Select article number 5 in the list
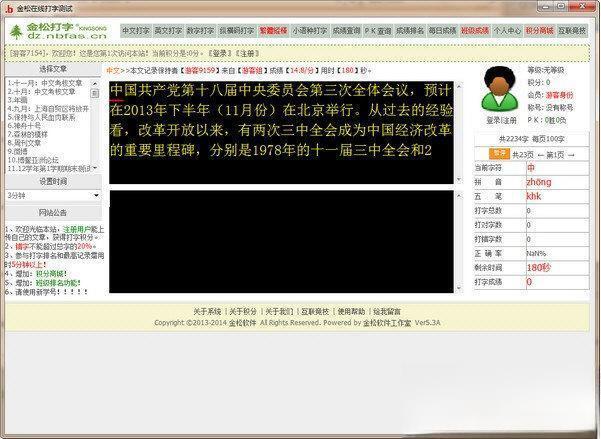 click(x=41, y=117)
